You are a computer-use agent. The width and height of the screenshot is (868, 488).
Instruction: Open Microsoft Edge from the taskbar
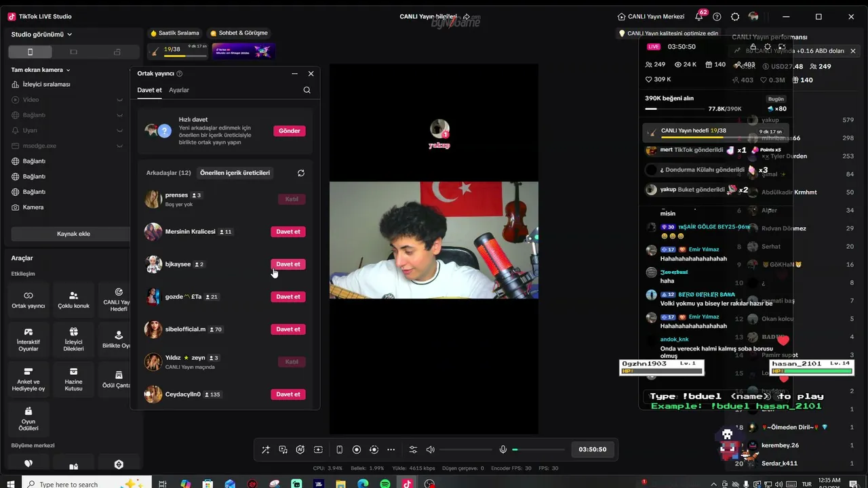click(x=363, y=484)
